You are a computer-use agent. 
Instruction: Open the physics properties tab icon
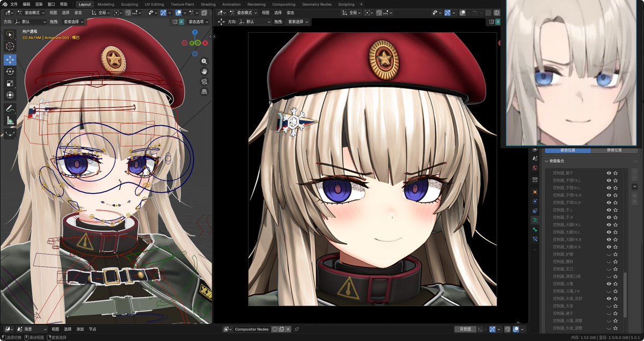(x=535, y=201)
